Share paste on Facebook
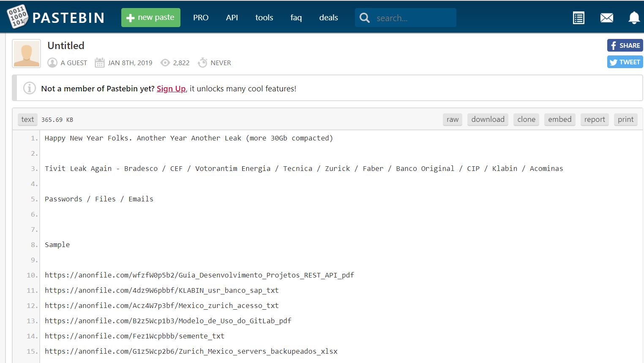This screenshot has height=363, width=644. tap(625, 45)
